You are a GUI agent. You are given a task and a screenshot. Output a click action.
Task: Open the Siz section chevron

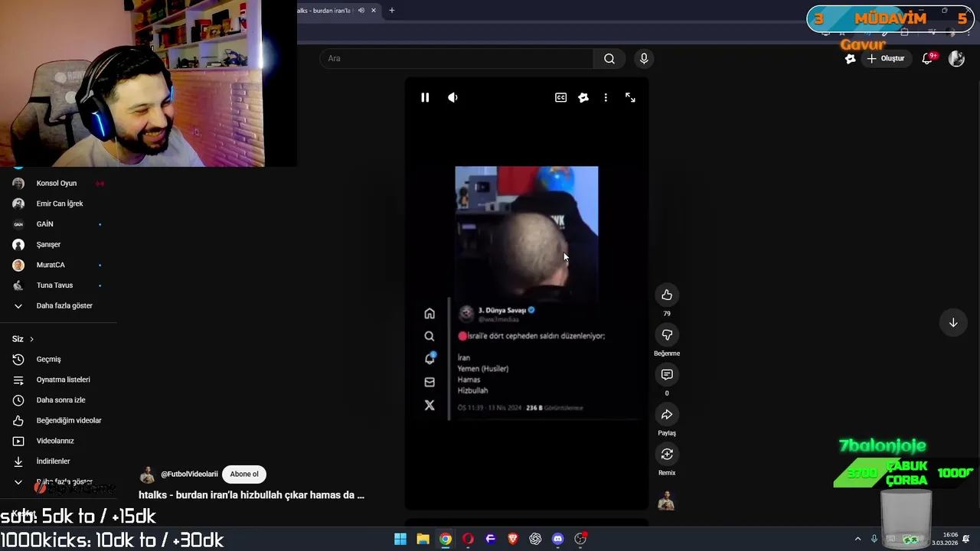click(x=31, y=339)
